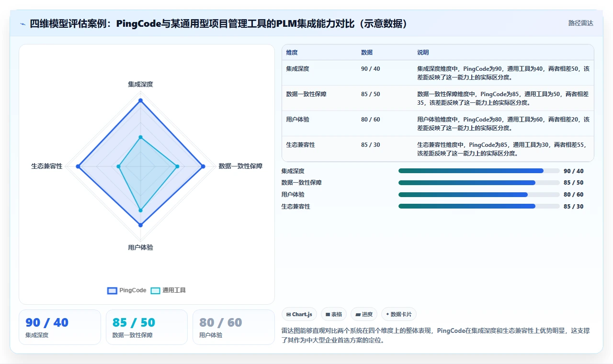The width and height of the screenshot is (613, 364).
Task: Click the summary paragraph starting with 雷达图能够直观对比
Action: coord(436,336)
